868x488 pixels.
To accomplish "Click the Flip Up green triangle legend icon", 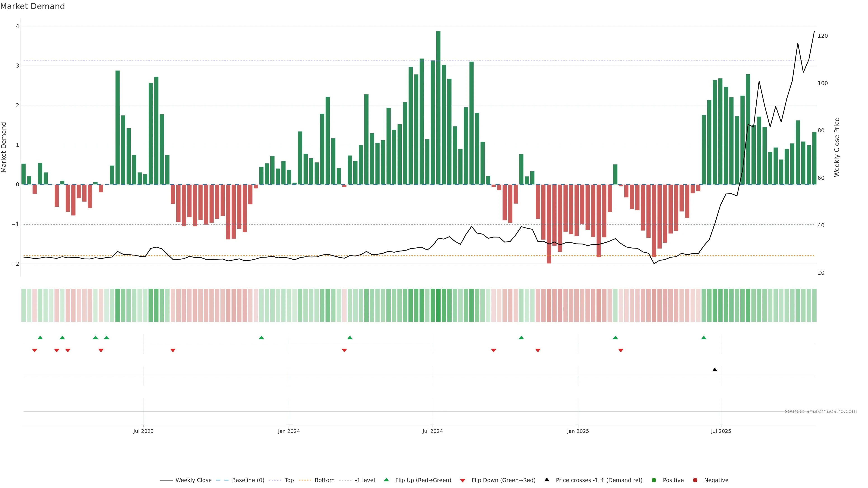I will [x=386, y=480].
